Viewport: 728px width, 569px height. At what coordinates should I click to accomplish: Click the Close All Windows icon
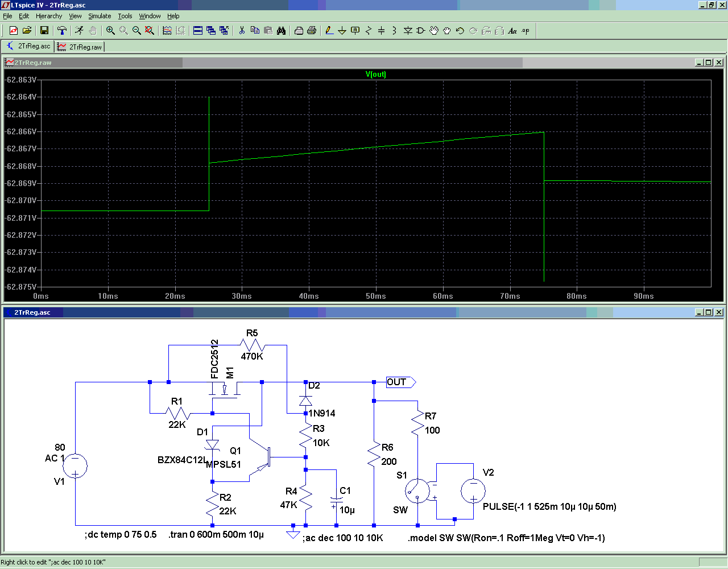click(x=224, y=31)
